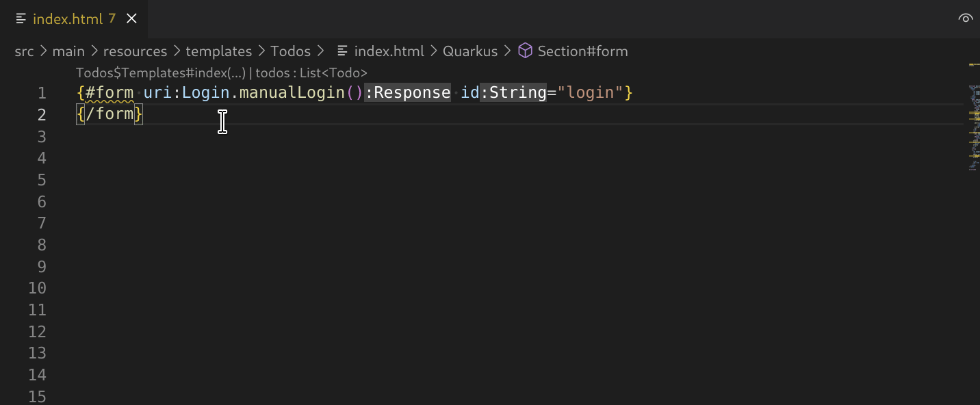The image size is (980, 405).
Task: Open the templates breadcrumb dropdown
Action: click(218, 51)
